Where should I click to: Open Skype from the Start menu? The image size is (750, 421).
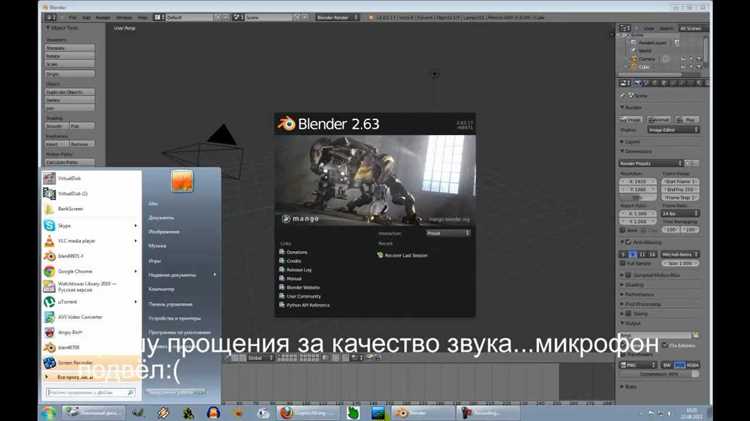pyautogui.click(x=91, y=225)
